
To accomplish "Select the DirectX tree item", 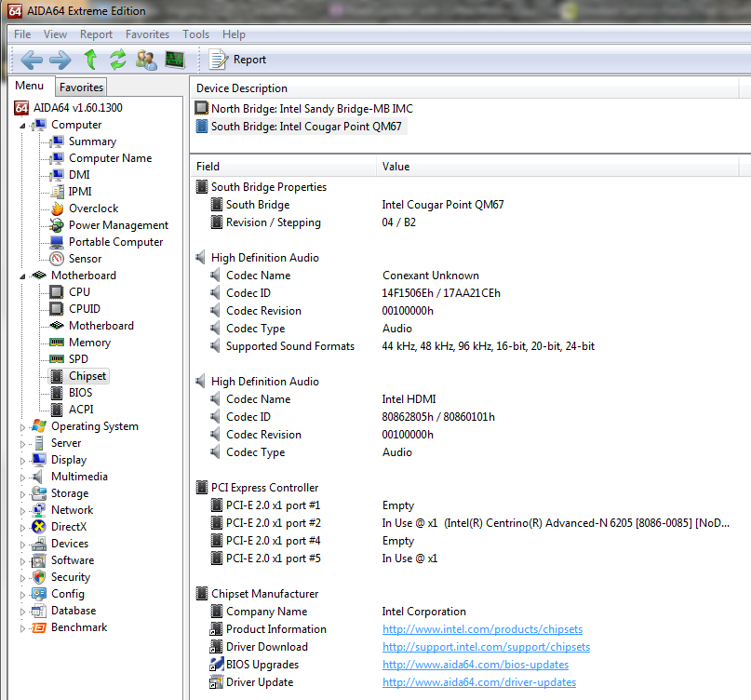I will coord(69,527).
